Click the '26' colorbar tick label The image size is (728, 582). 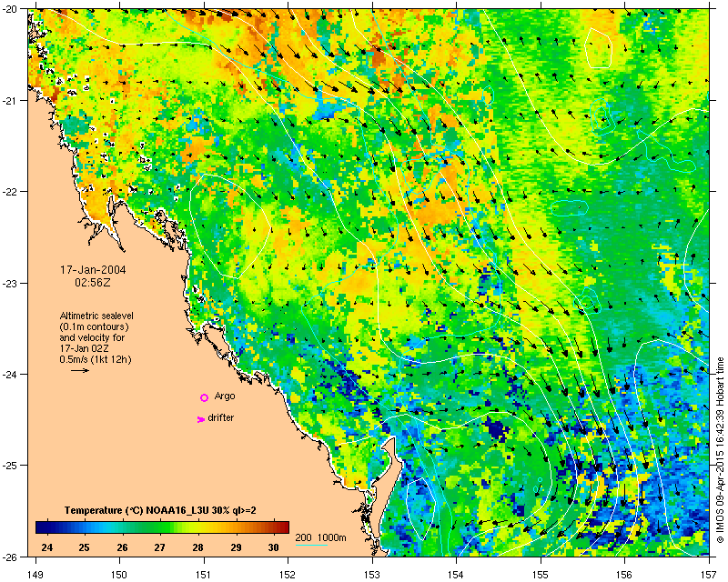click(x=122, y=547)
